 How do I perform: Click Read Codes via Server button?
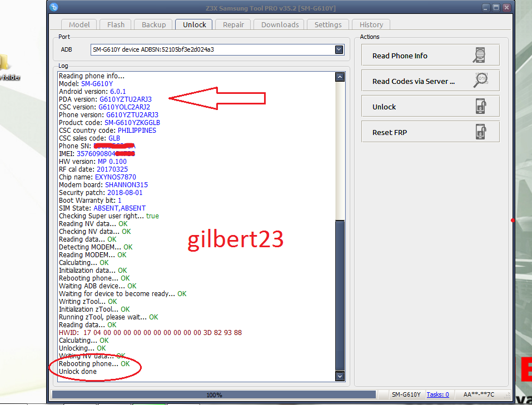pos(430,81)
